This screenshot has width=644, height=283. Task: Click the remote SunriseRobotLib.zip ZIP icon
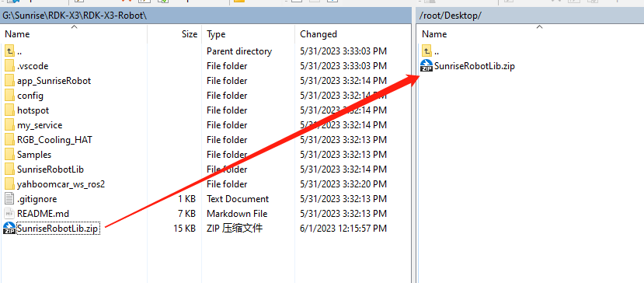(427, 66)
